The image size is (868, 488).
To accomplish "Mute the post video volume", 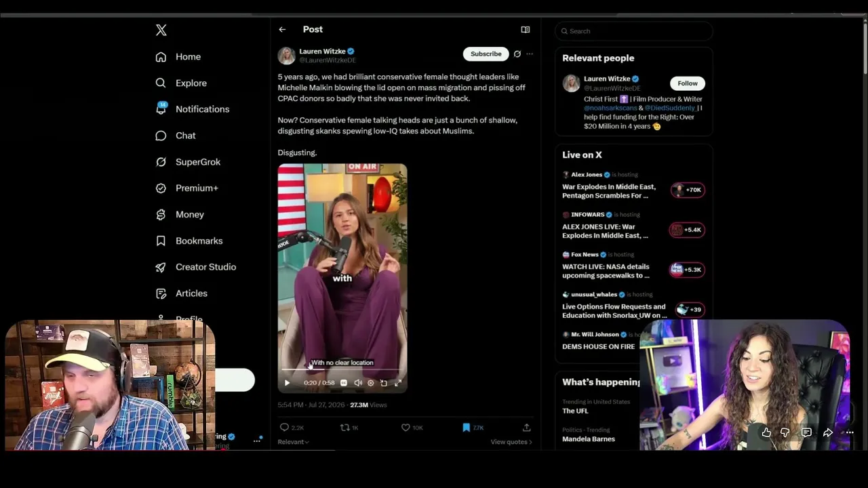I will click(x=358, y=383).
